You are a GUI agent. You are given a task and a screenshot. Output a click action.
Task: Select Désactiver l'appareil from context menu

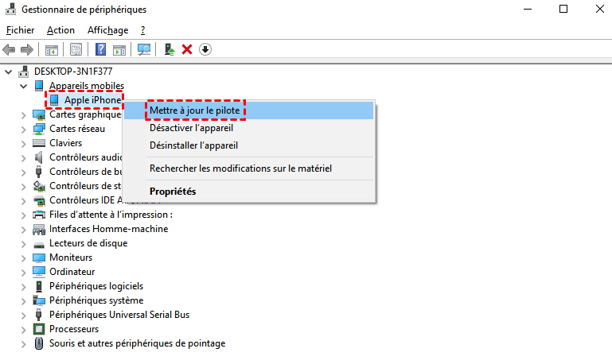(x=191, y=128)
